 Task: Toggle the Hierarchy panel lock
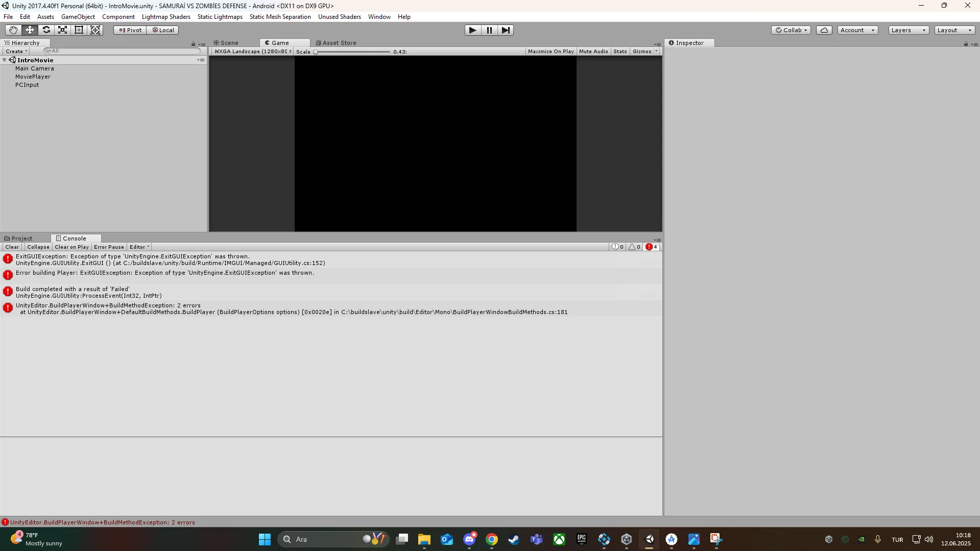pos(193,44)
